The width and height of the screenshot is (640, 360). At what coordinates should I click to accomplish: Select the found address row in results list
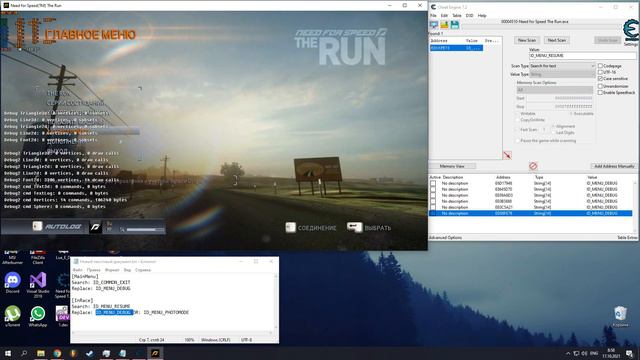[x=456, y=48]
